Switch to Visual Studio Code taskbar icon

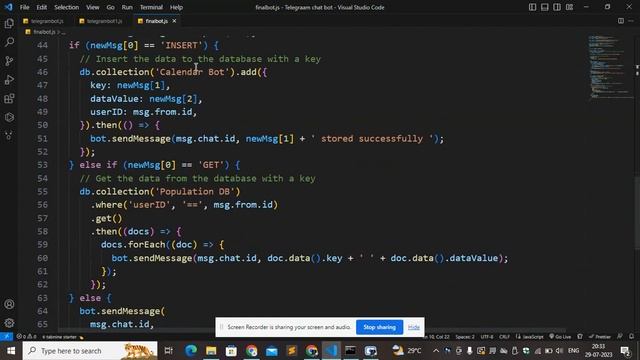coord(331,351)
